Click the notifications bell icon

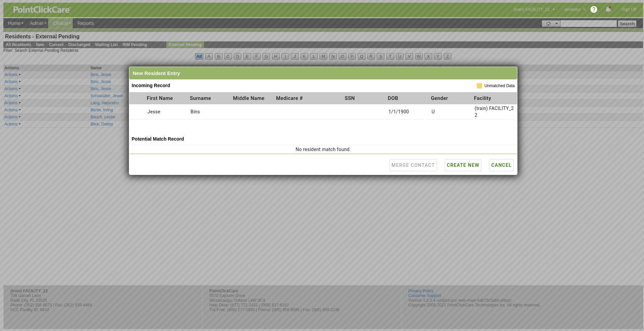point(608,9)
